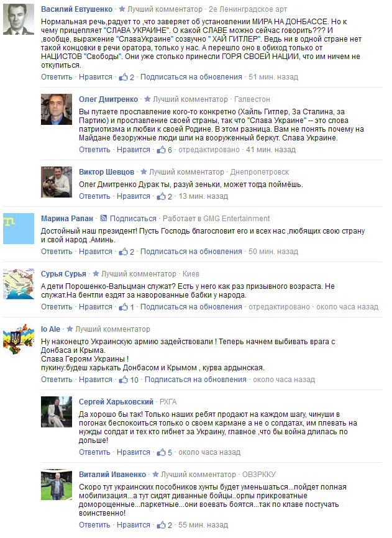Click Подписаться next to Марина Рапан's name
Screen dimensions: 392x538
pos(133,219)
